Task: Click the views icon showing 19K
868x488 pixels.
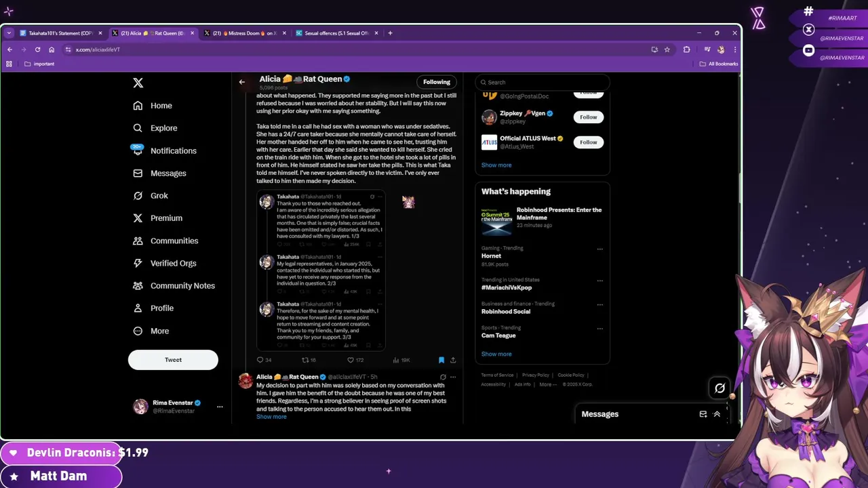Action: (x=396, y=360)
